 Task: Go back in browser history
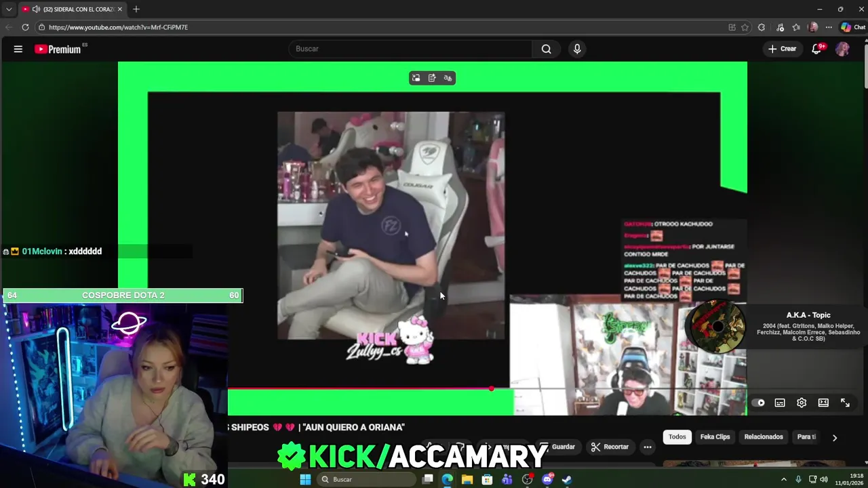point(8,27)
